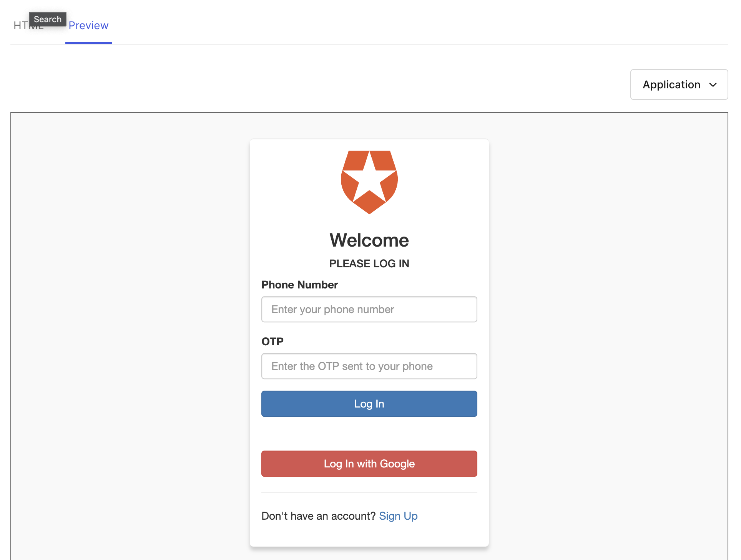
Task: Focus the phone number input field
Action: 369,309
